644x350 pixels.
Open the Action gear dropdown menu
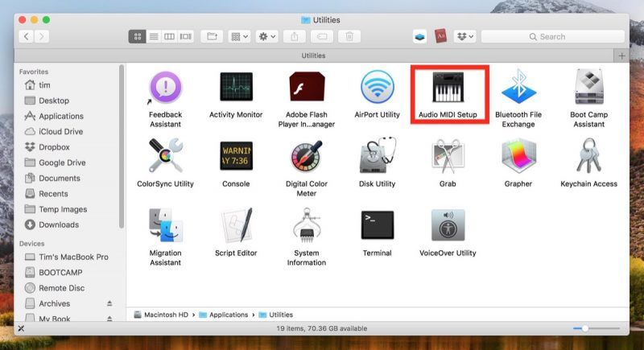tap(266, 36)
